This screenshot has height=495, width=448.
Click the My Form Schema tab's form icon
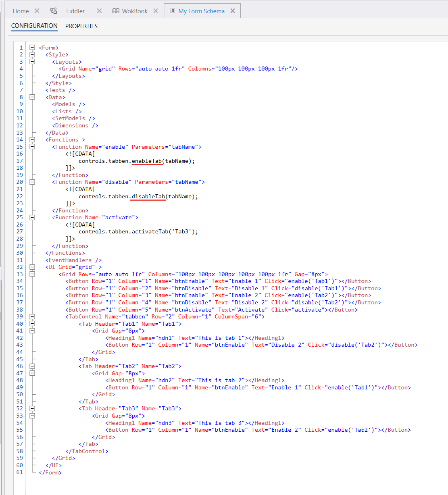tap(173, 11)
